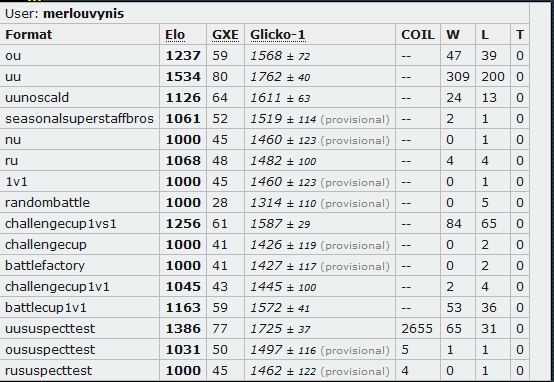Click Elo value 1126 for uunoscald
Image resolution: width=554 pixels, height=382 pixels.
[183, 98]
